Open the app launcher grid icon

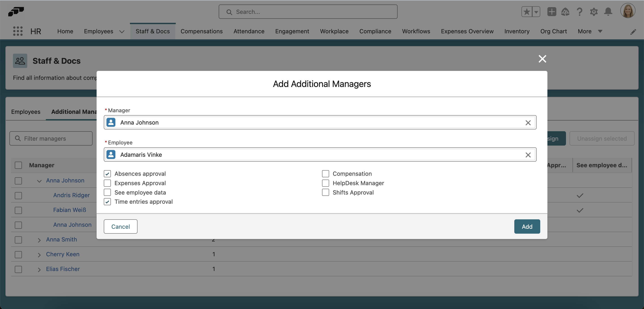[17, 31]
